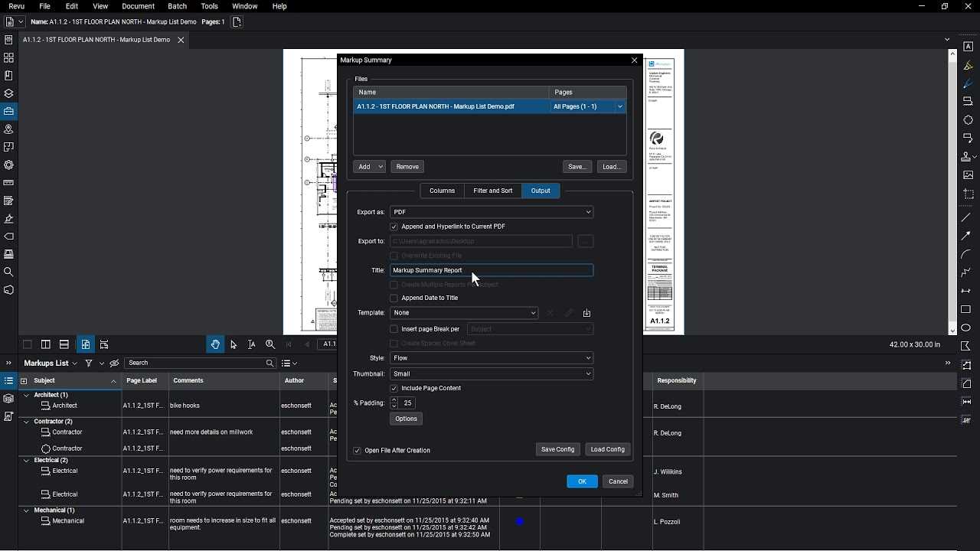This screenshot has height=551, width=980.
Task: Open the Search panel magnifier in left sidebar
Action: click(8, 272)
